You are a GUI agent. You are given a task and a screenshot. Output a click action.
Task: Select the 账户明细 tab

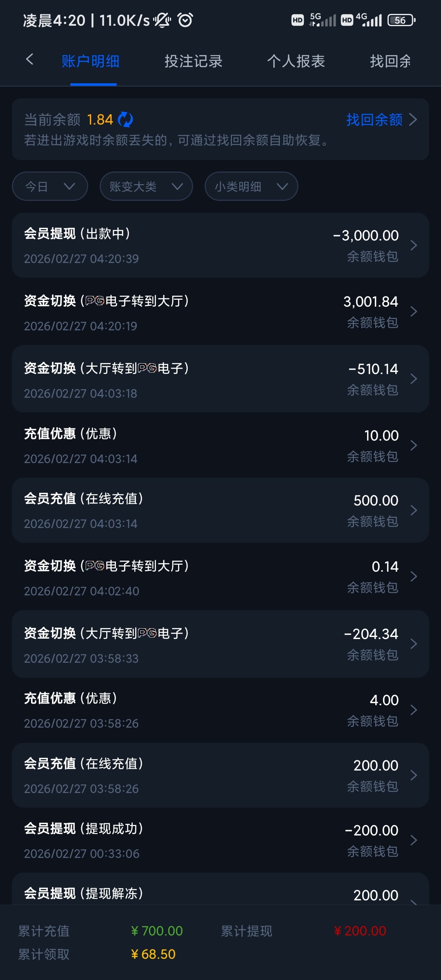pyautogui.click(x=91, y=62)
